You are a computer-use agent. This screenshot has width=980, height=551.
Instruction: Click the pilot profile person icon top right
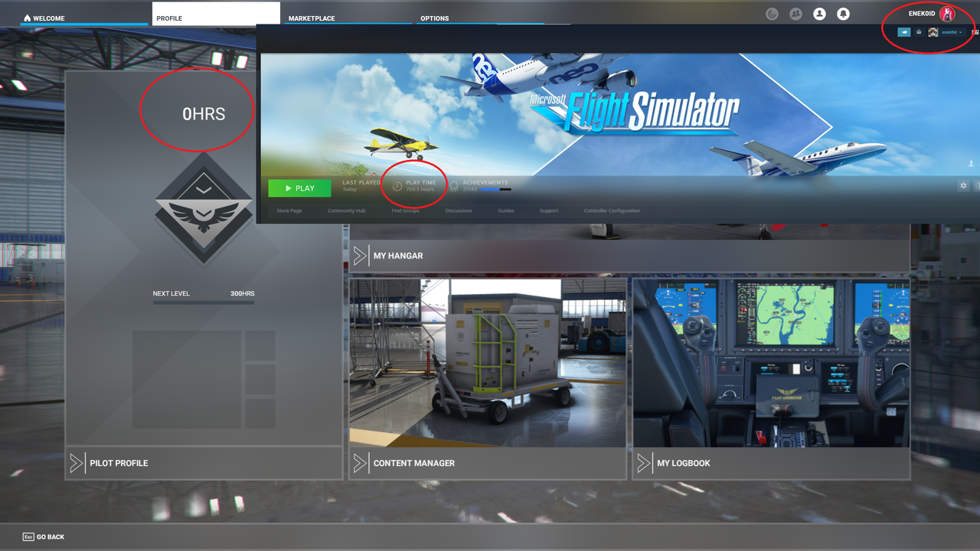[819, 13]
